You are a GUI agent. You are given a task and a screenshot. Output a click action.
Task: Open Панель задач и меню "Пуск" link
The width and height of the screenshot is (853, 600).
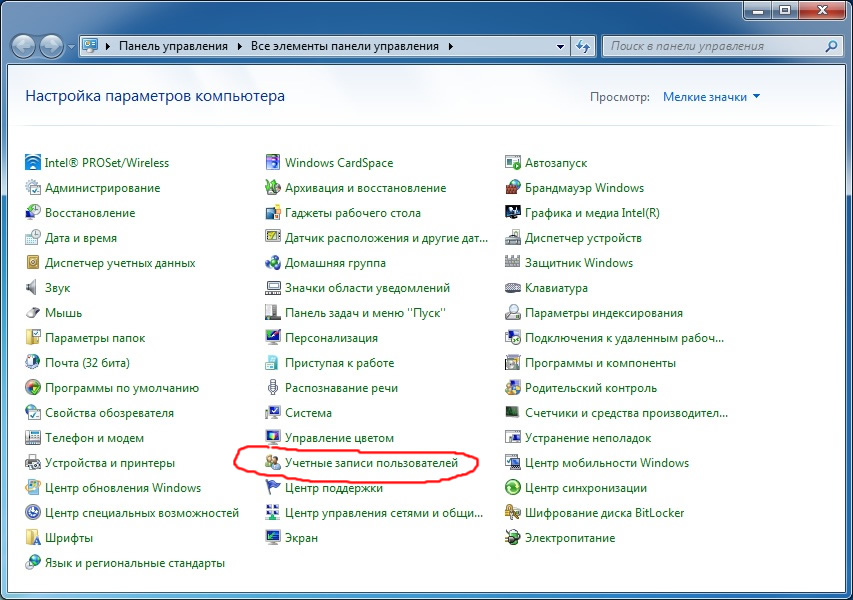[x=366, y=313]
